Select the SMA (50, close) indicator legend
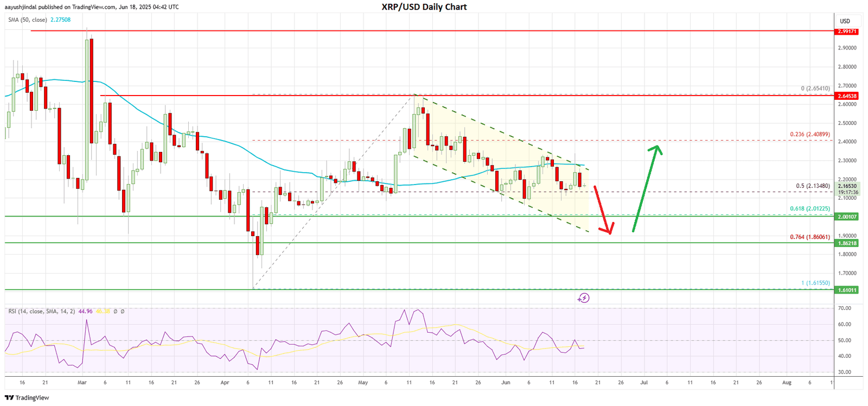Screen dimensions: 868x406 coord(28,20)
